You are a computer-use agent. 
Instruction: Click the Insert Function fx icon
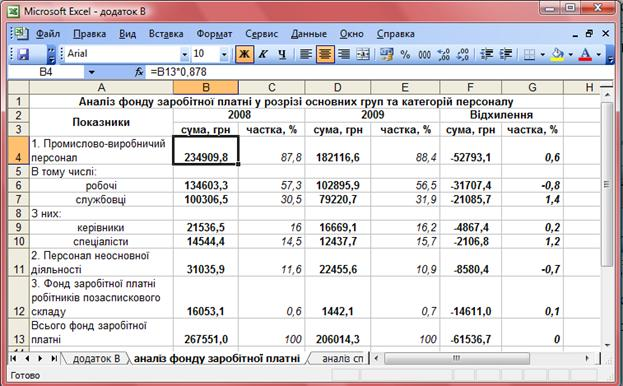pos(139,72)
